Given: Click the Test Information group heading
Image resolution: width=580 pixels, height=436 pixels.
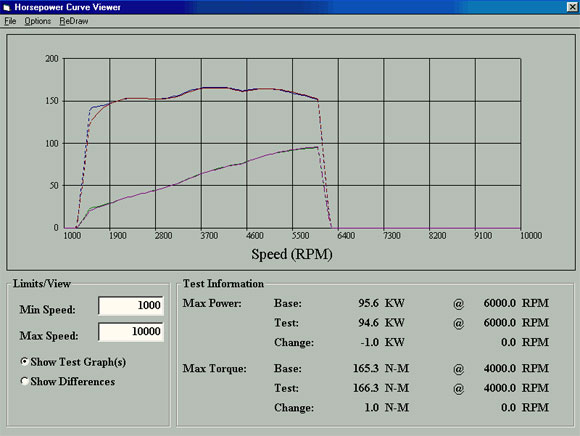Looking at the screenshot, I should (x=223, y=284).
